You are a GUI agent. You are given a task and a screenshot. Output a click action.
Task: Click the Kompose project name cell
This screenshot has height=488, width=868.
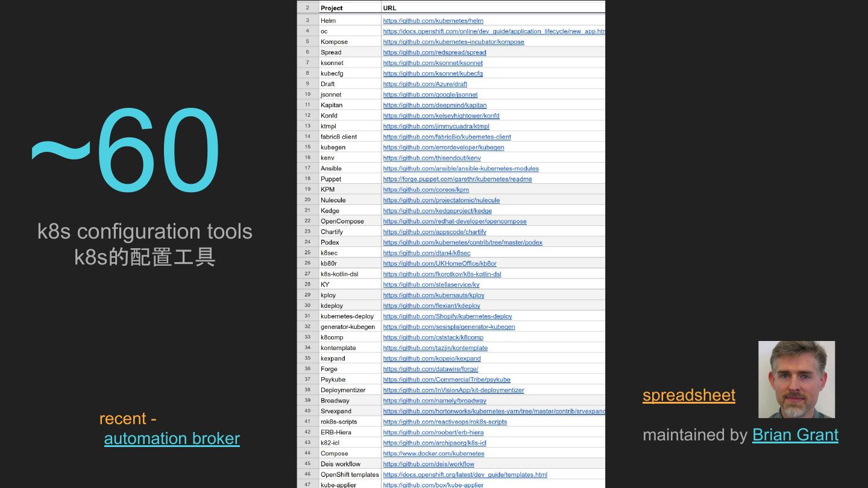pos(350,42)
